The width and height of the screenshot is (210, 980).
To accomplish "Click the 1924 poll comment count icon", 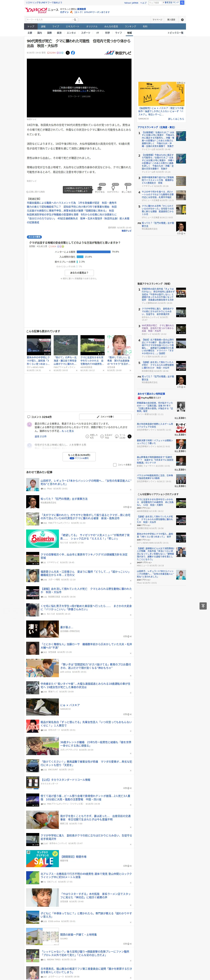I will [52, 246].
